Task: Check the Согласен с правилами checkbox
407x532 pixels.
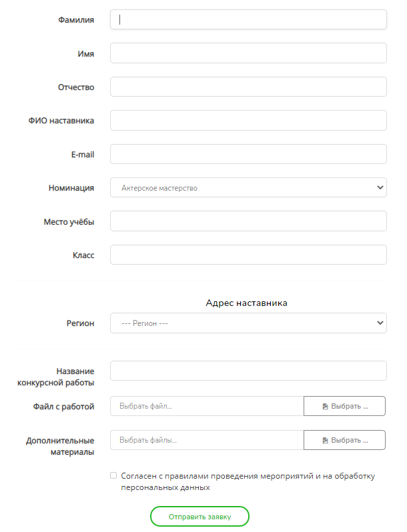Action: click(113, 475)
